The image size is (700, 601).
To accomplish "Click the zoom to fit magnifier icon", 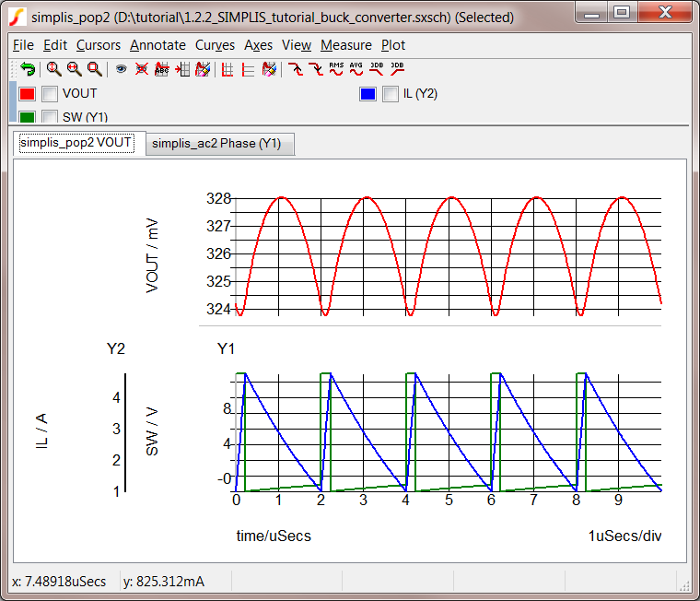I will [95, 69].
